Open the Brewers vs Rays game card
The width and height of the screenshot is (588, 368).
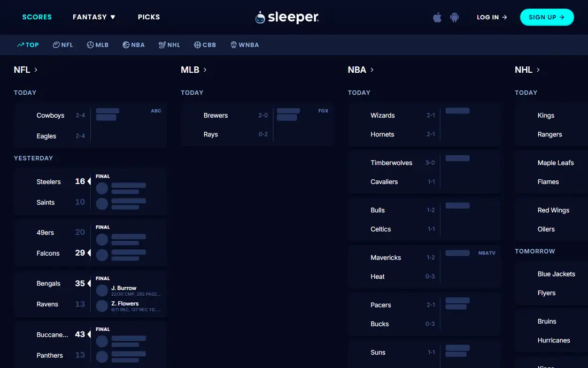257,124
